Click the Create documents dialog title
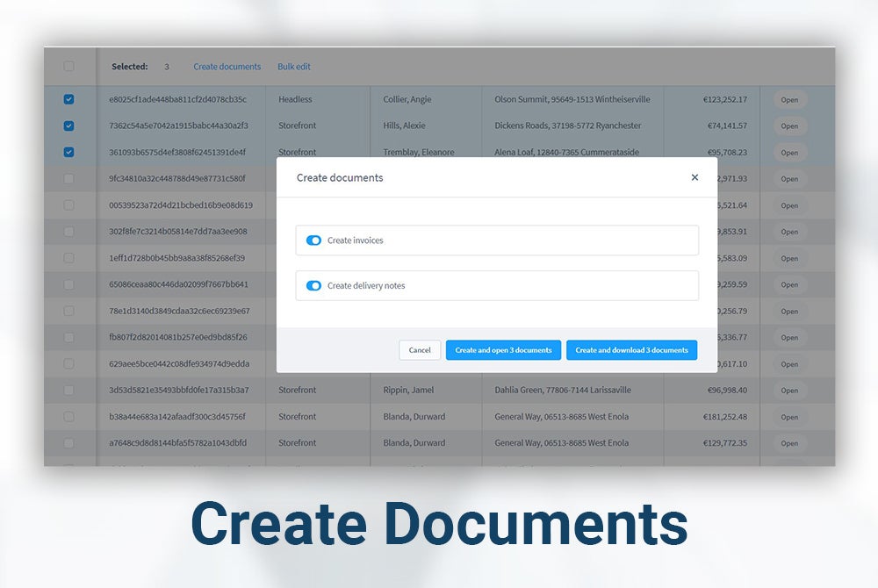This screenshot has width=878, height=588. [x=340, y=177]
